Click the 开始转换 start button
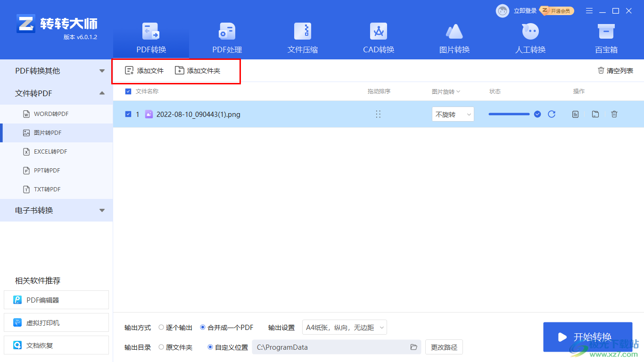Screen dimensions: 644x362 (587, 337)
